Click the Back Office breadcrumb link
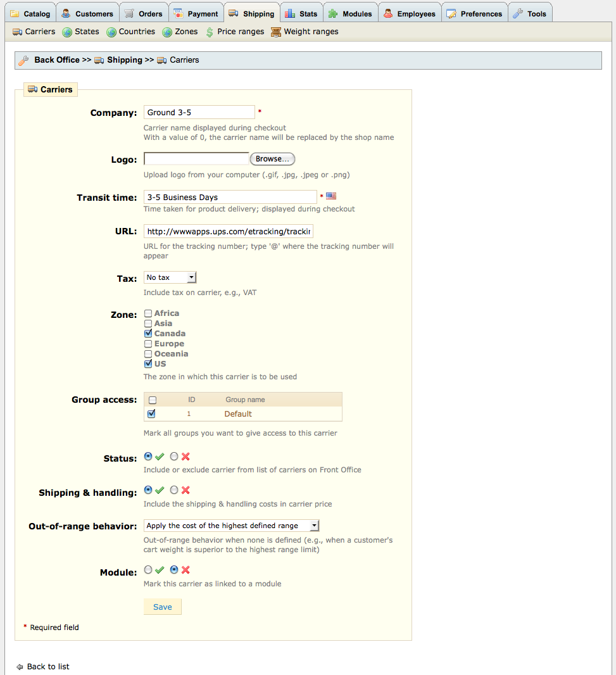Image resolution: width=616 pixels, height=675 pixels. click(57, 60)
